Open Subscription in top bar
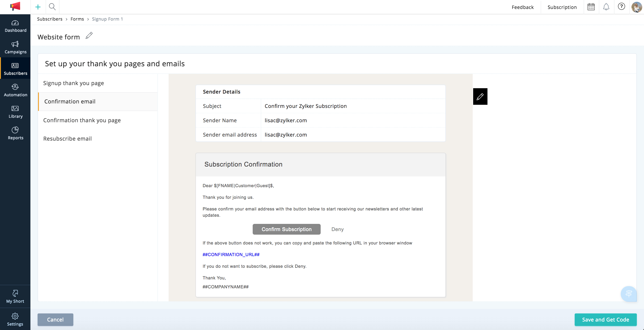This screenshot has width=644, height=330. click(562, 7)
